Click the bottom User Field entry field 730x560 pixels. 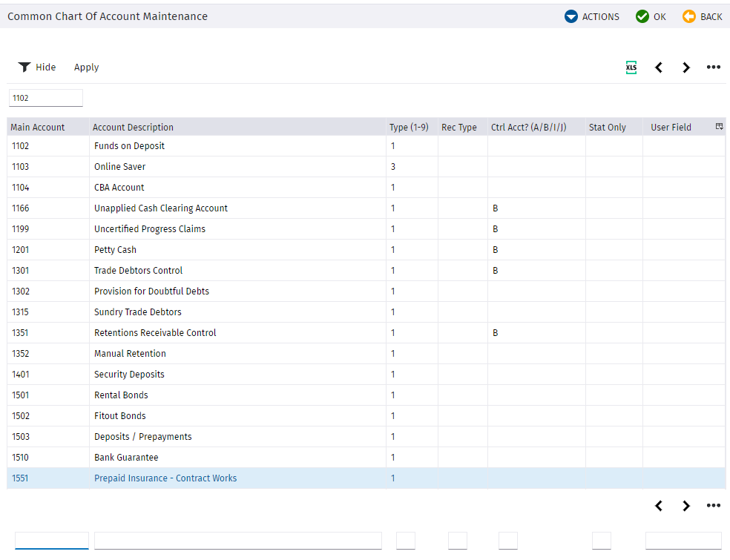click(x=683, y=541)
